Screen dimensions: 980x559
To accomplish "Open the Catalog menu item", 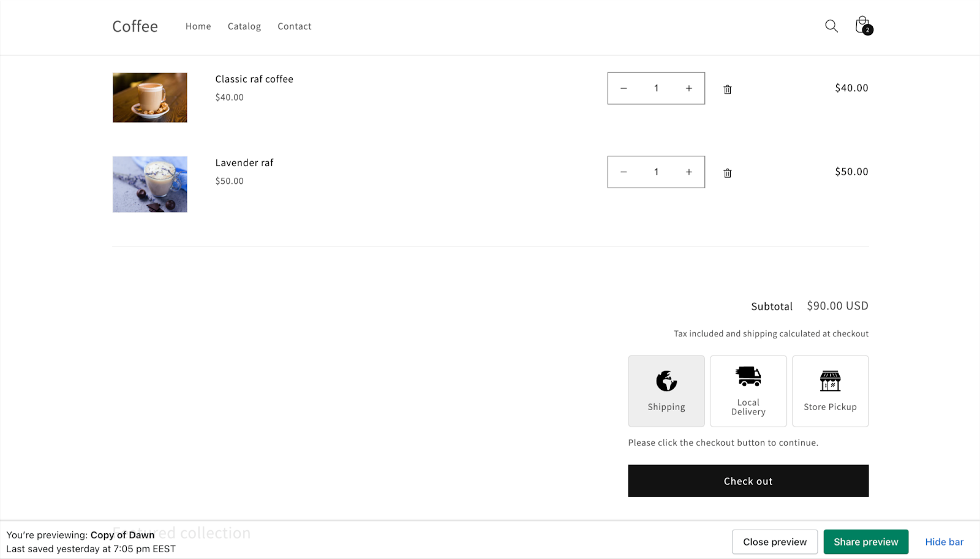I will pyautogui.click(x=244, y=26).
